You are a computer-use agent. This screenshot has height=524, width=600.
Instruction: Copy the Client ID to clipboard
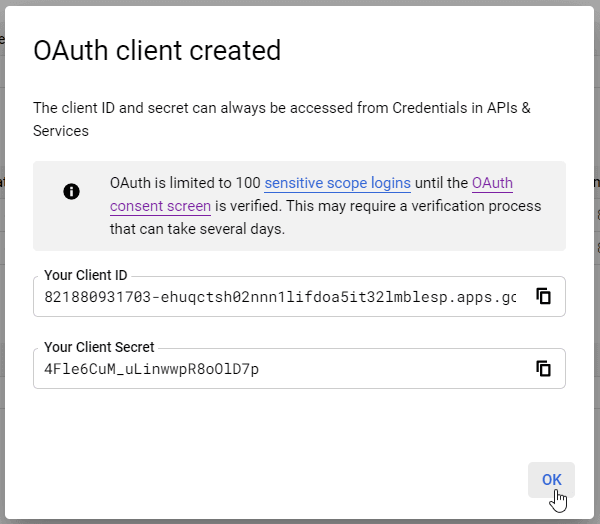544,296
